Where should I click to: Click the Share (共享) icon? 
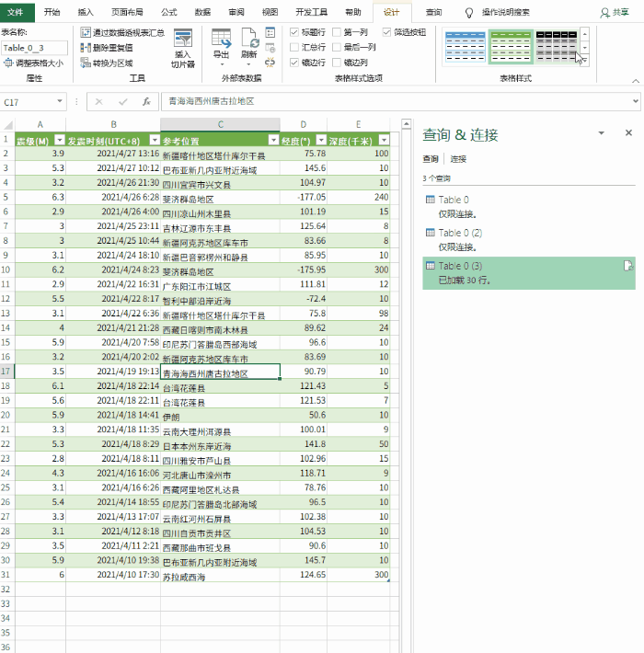pyautogui.click(x=604, y=13)
